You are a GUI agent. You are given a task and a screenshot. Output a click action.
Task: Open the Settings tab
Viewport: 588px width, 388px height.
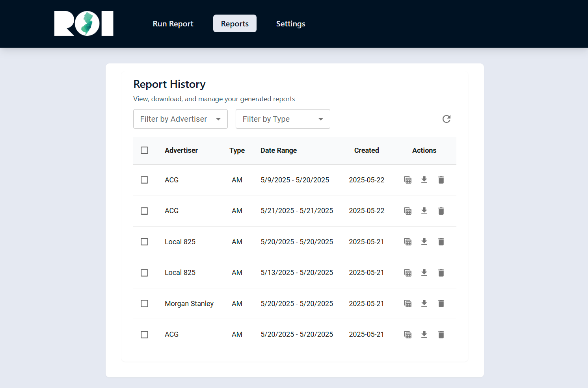291,24
